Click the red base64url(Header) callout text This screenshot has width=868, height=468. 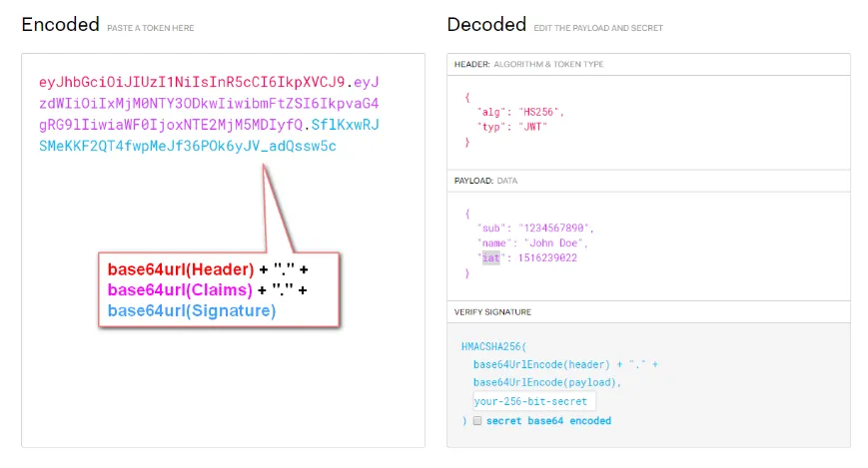point(180,270)
